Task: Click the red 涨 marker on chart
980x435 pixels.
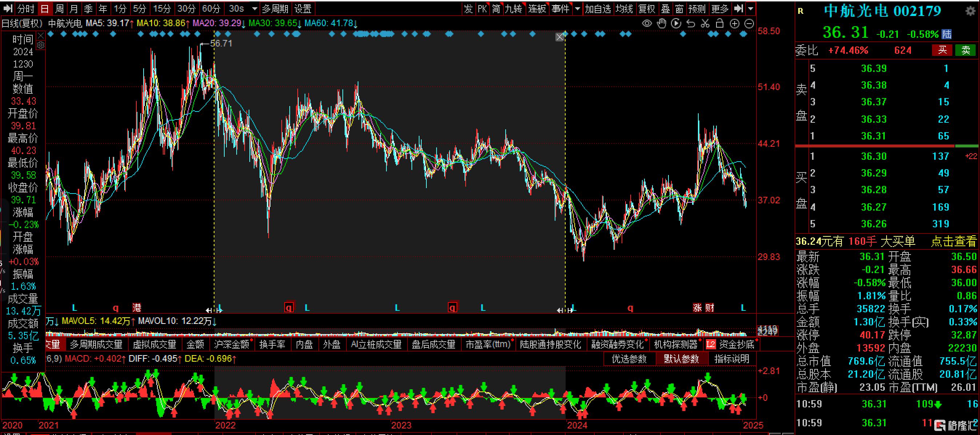Action: (x=697, y=307)
